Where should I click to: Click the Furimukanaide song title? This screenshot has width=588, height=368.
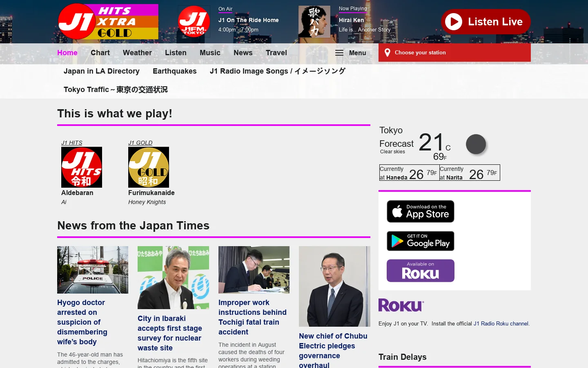(x=151, y=193)
